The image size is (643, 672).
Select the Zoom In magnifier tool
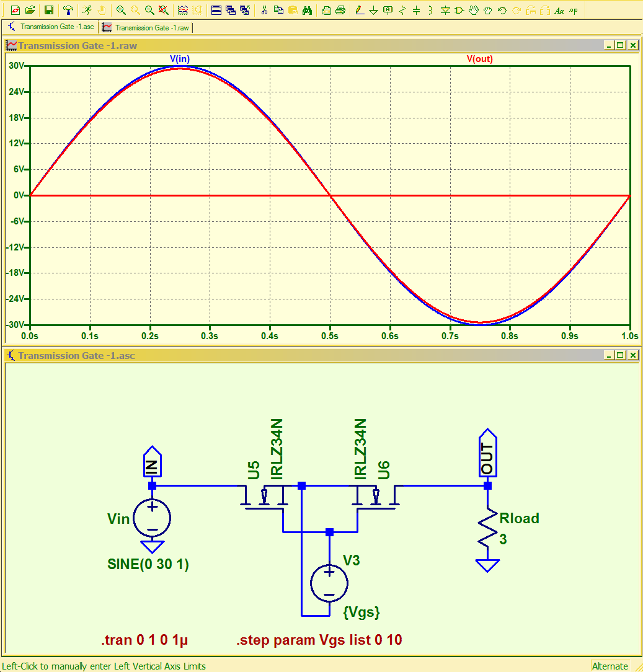122,10
